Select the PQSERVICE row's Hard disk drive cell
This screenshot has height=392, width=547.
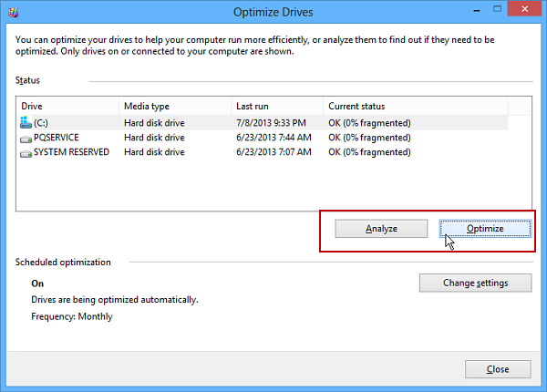pos(154,138)
